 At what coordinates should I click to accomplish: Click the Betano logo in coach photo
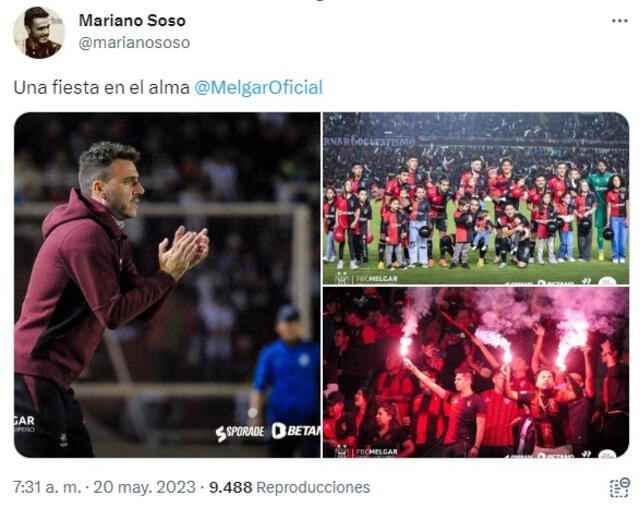pos(295,431)
